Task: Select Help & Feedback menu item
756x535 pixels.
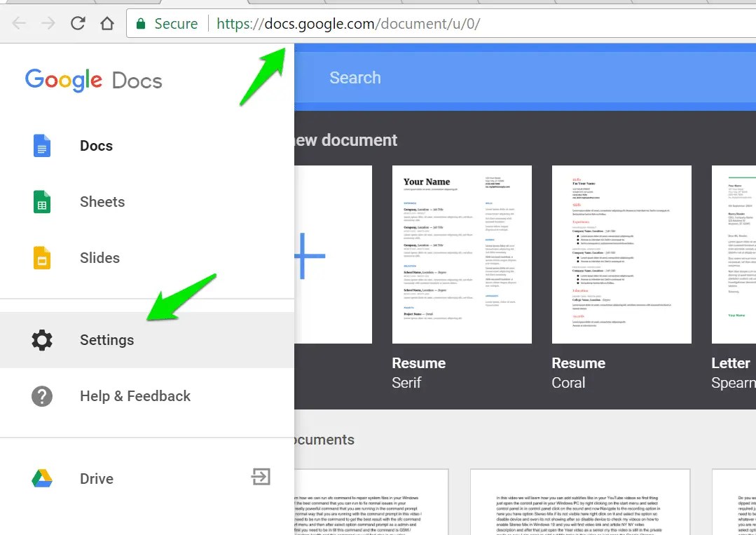Action: point(135,395)
